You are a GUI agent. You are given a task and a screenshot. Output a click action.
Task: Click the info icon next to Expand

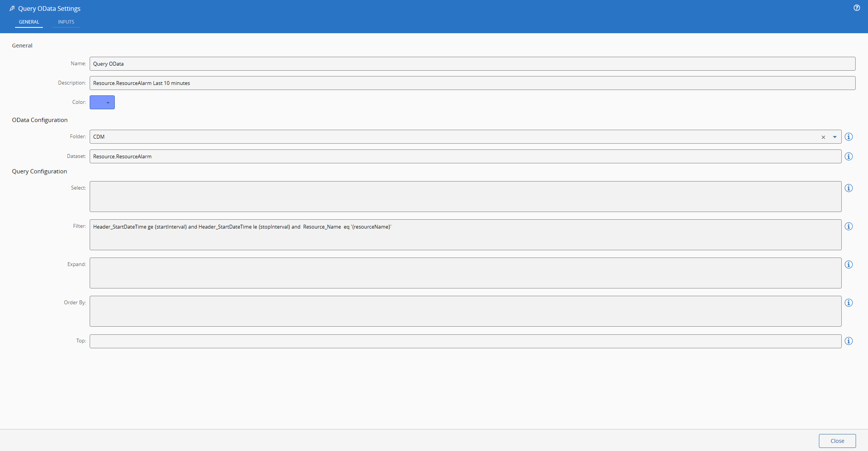849,264
